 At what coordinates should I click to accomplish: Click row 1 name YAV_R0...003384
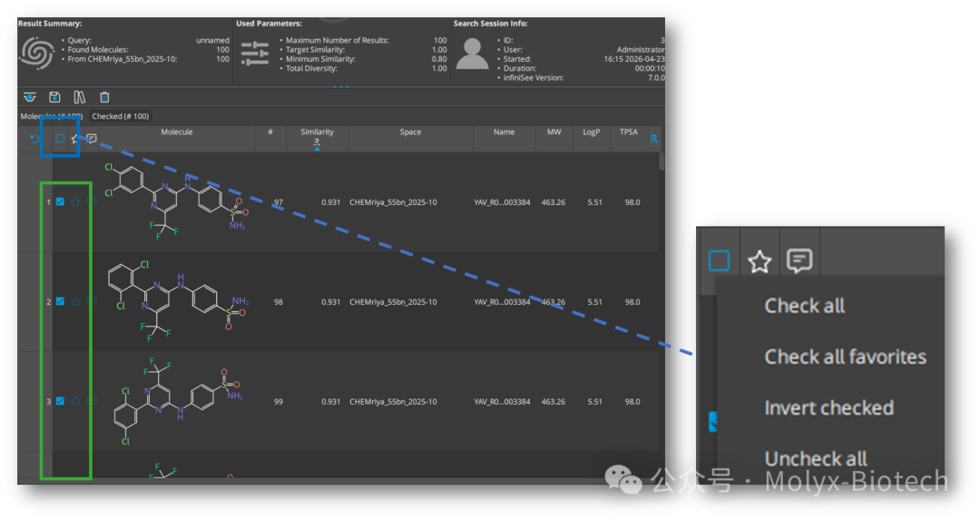point(502,202)
